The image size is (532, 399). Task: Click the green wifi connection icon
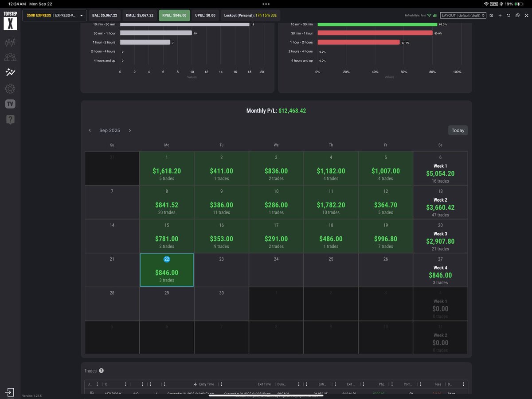pos(429,16)
